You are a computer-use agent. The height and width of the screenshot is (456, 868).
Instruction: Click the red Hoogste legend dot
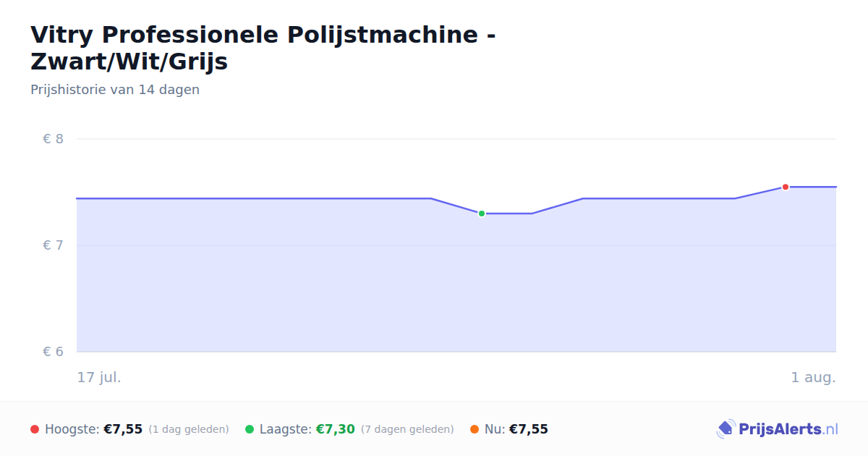click(x=35, y=429)
